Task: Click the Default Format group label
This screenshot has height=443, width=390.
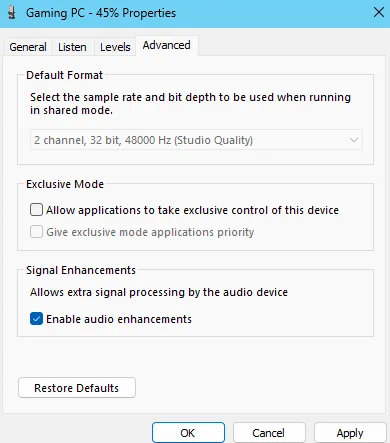Action: [x=65, y=75]
